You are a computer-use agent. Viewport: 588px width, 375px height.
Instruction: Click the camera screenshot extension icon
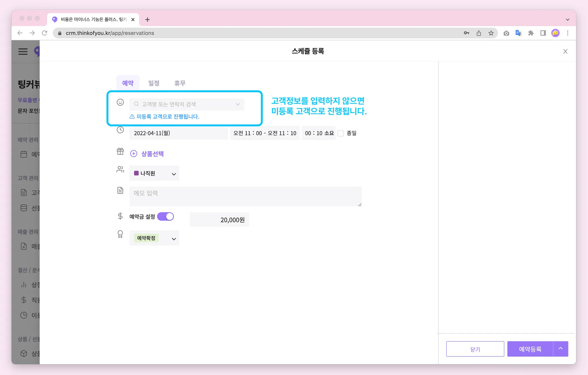[506, 33]
